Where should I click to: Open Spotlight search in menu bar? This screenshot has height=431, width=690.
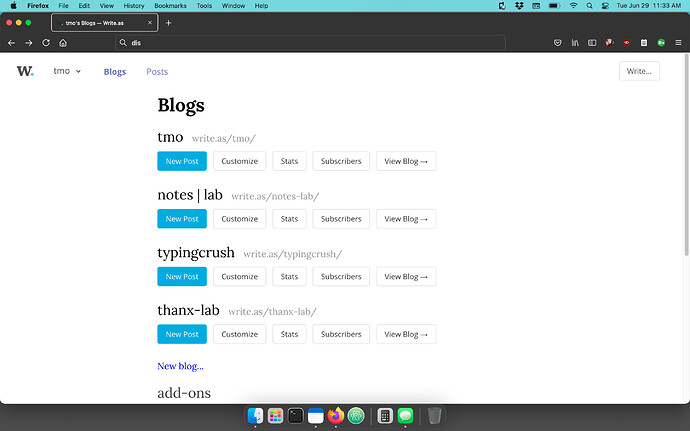coord(589,6)
